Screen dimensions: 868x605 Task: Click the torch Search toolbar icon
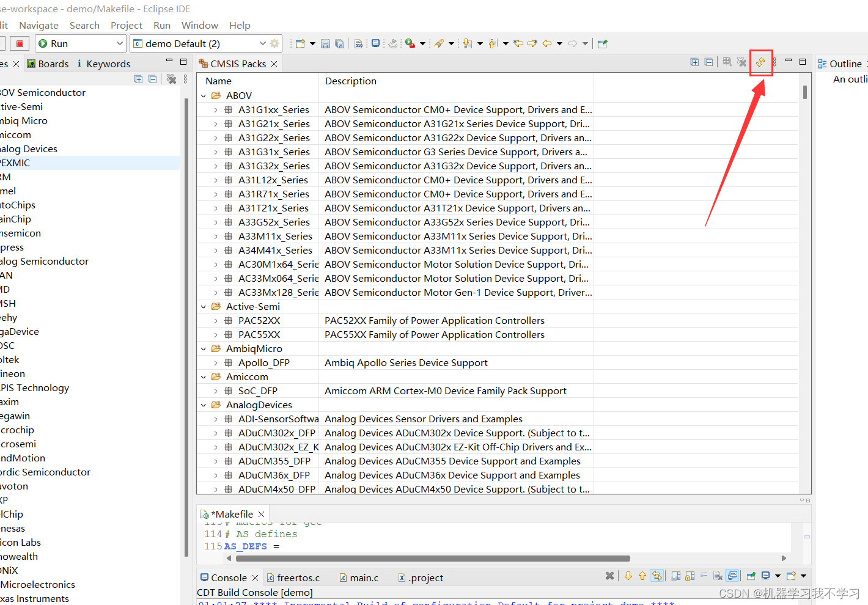439,43
